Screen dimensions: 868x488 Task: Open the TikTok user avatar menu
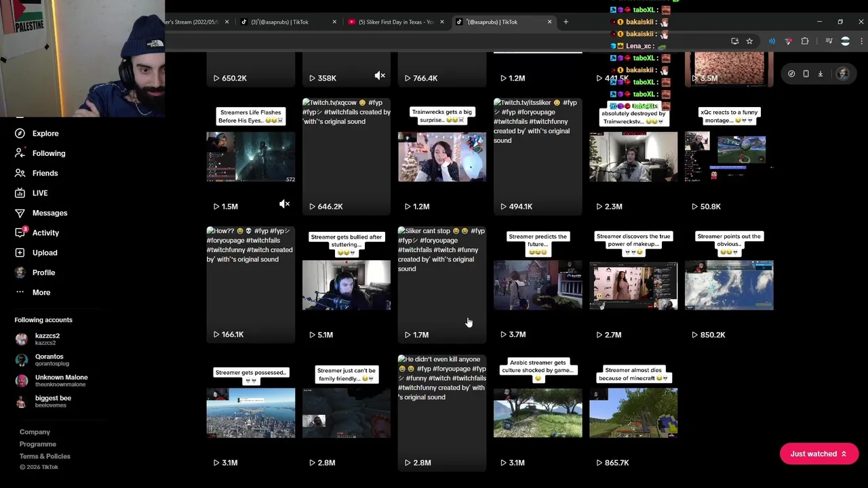(843, 74)
